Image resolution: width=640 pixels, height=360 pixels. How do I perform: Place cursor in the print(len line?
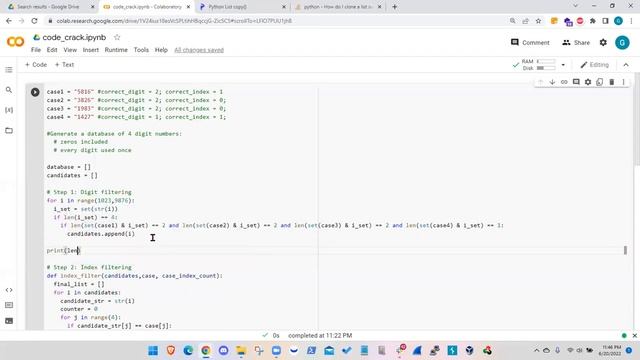63,251
